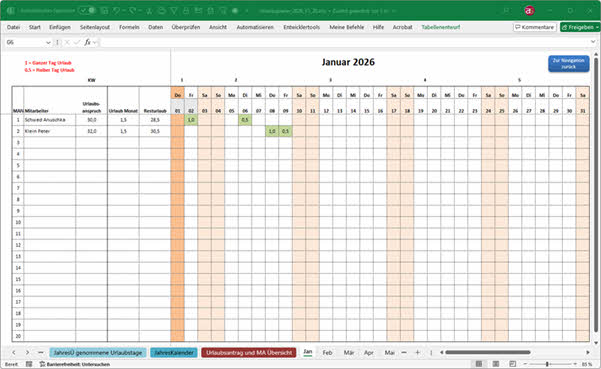Screen dimensions: 601x369
Task: Expand the Name Box dropdown arrow
Action: pos(48,43)
